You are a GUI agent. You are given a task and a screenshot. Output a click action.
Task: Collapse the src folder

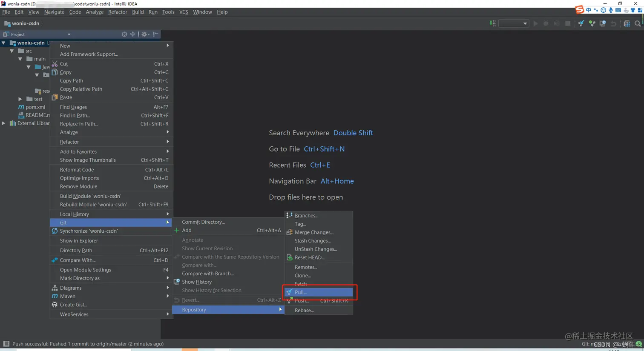click(x=12, y=51)
